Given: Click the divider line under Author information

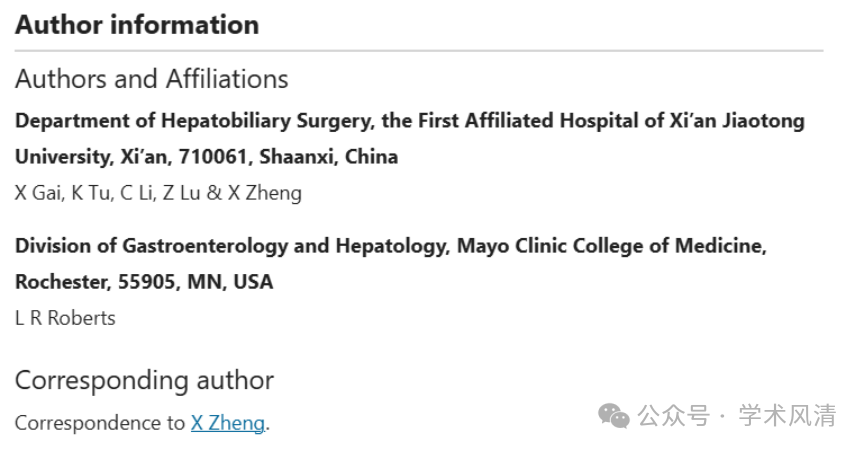Looking at the screenshot, I should point(419,51).
